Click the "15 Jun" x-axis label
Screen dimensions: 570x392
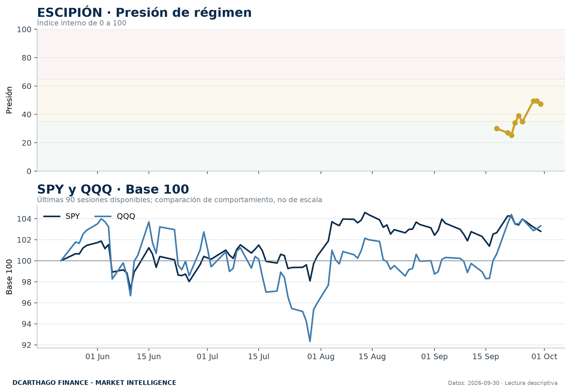point(149,357)
